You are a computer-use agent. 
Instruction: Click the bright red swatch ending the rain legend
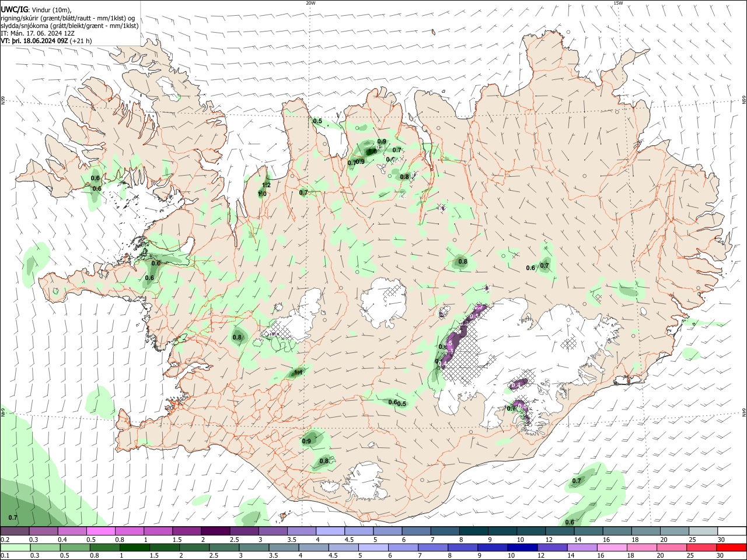(731, 548)
